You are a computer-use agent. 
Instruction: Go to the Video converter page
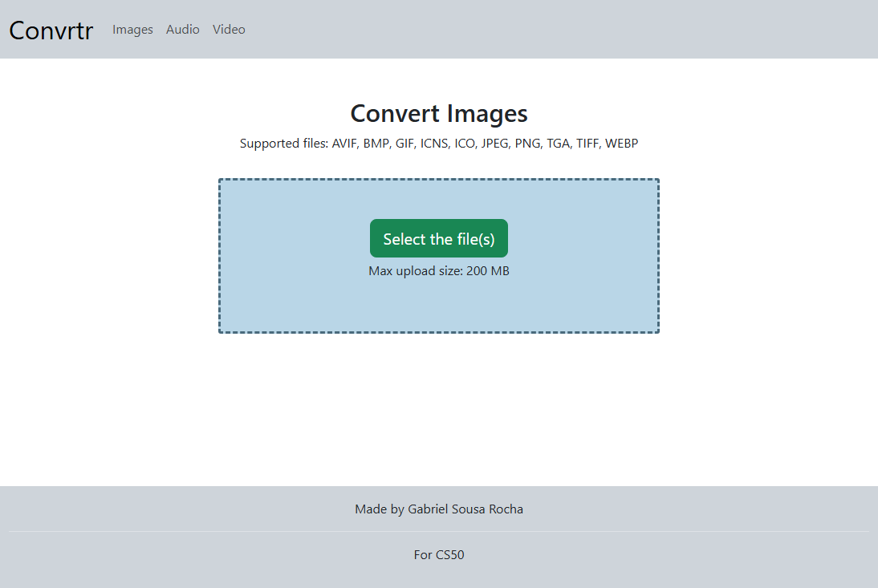[x=229, y=30]
